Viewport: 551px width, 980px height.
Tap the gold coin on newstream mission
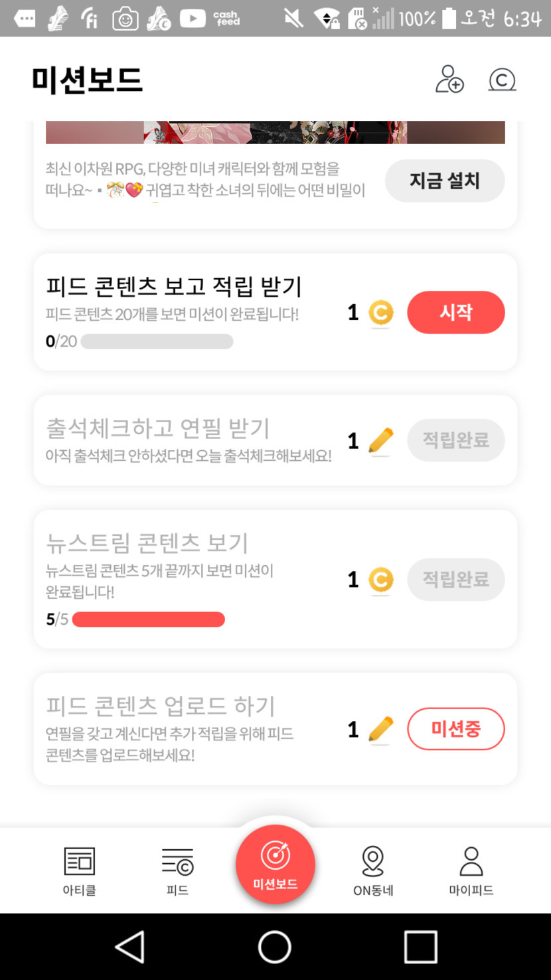(x=380, y=580)
